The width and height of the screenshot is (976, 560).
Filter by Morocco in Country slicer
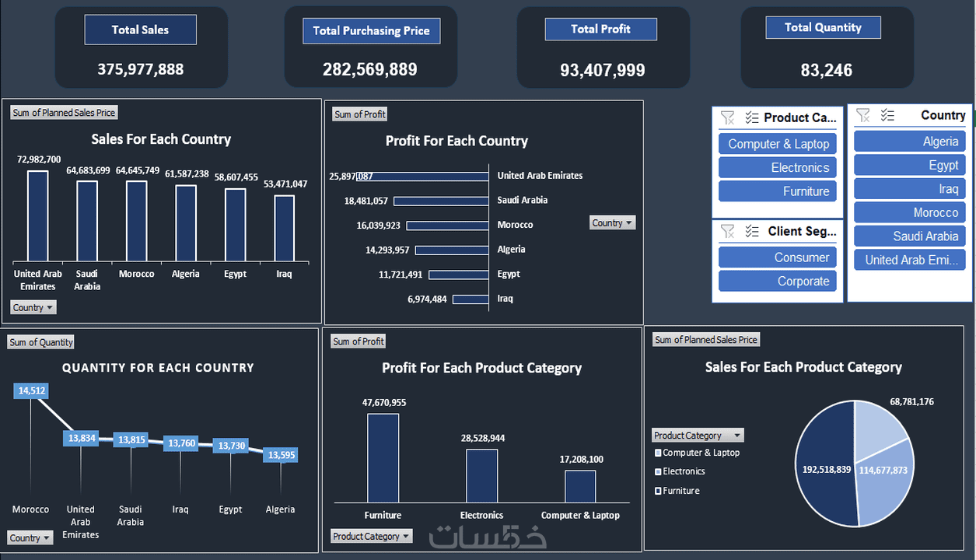pyautogui.click(x=909, y=212)
